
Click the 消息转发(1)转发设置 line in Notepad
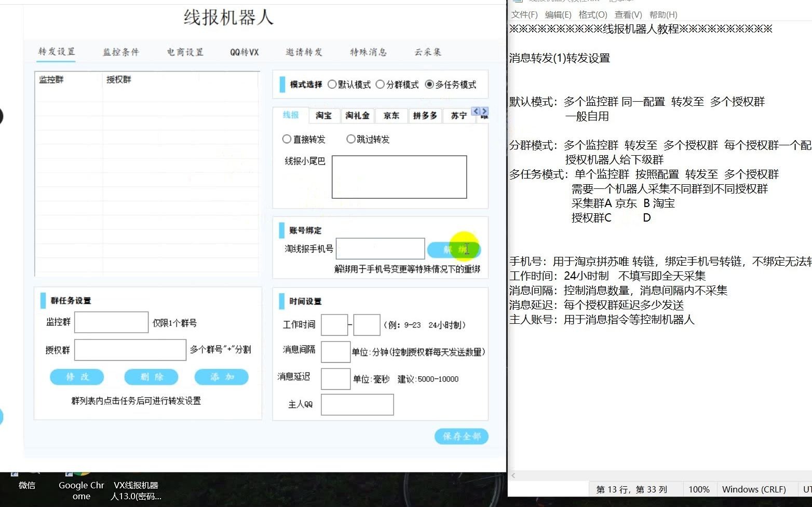pos(560,58)
